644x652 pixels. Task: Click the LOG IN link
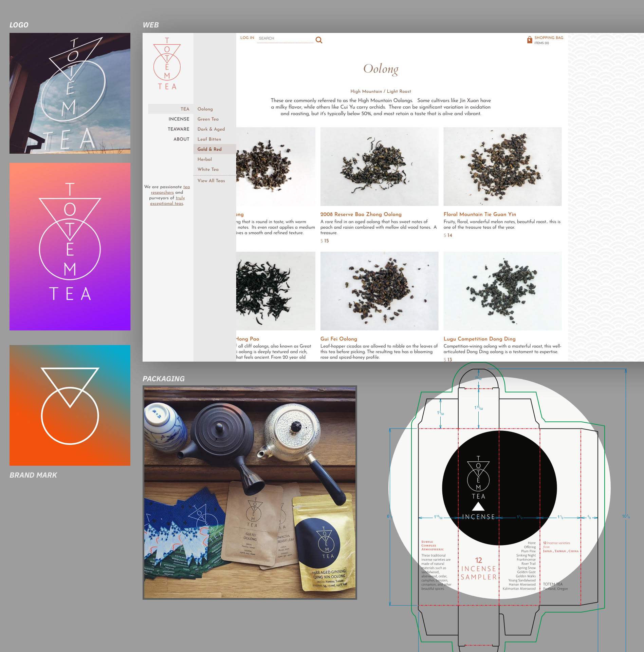[247, 38]
